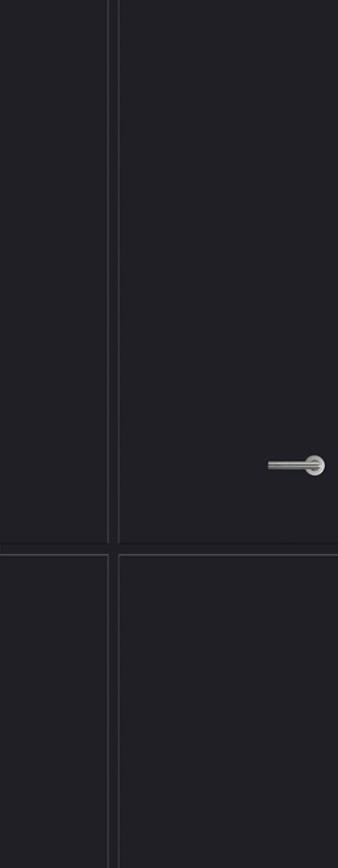338x868 pixels.
Task: Click the intersection of the two grooves
Action: (114, 549)
